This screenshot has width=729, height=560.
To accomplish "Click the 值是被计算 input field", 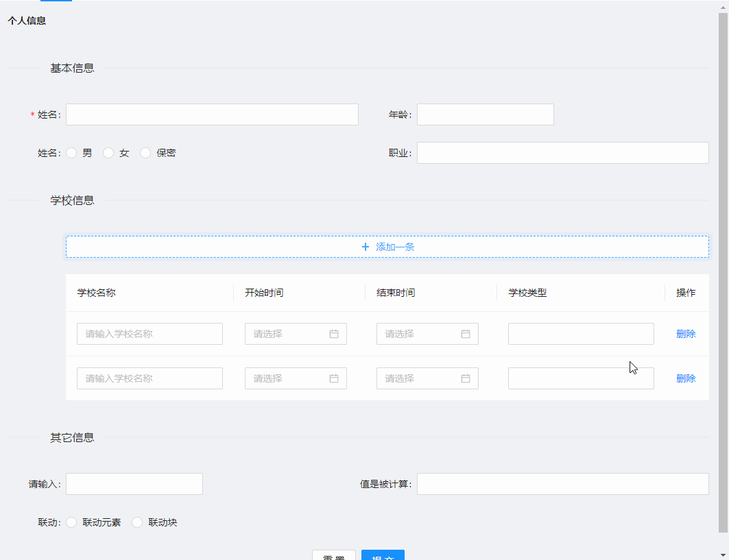I will (562, 484).
